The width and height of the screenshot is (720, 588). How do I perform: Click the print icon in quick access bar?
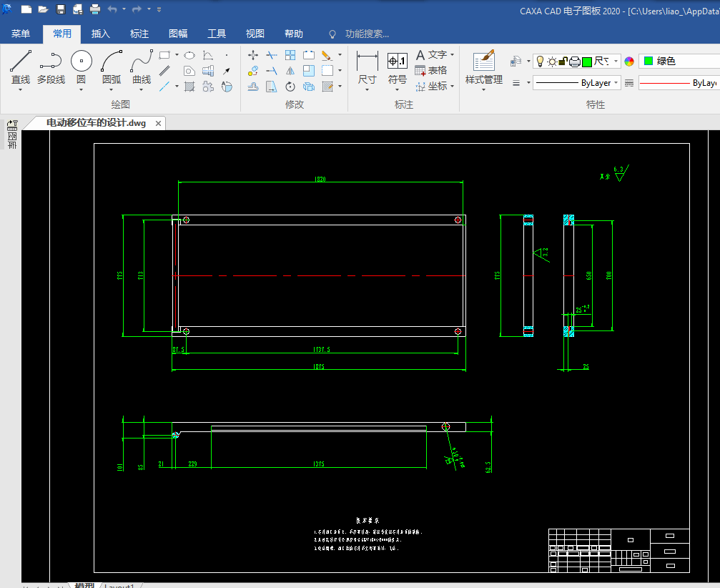pyautogui.click(x=95, y=9)
